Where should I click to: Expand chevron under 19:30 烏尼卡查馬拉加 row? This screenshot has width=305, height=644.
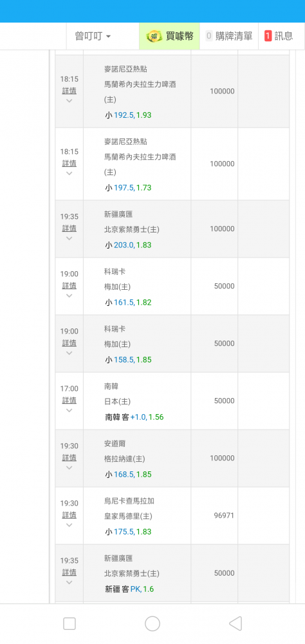tap(69, 525)
